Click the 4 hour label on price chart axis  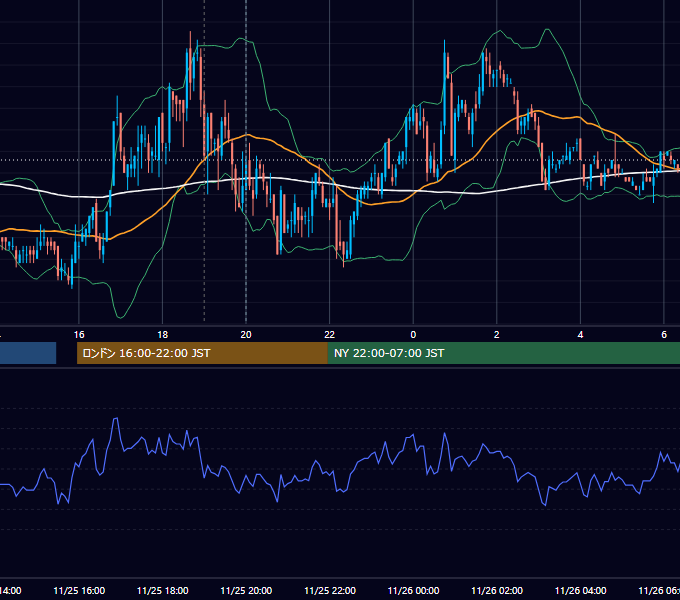click(580, 335)
